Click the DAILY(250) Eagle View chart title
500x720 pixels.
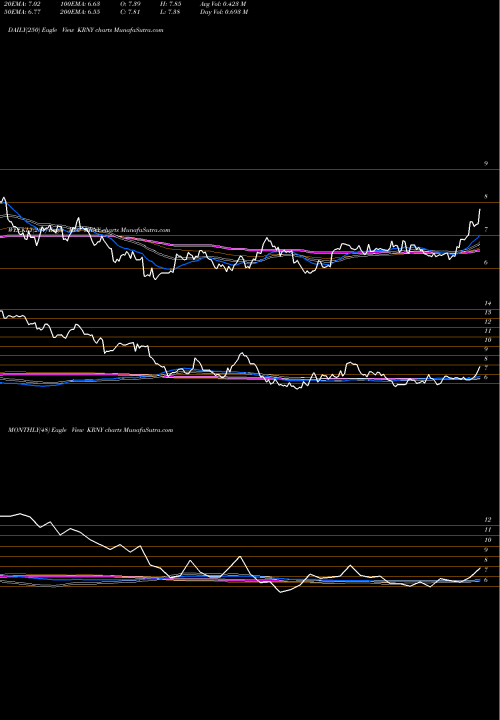[x=86, y=30]
